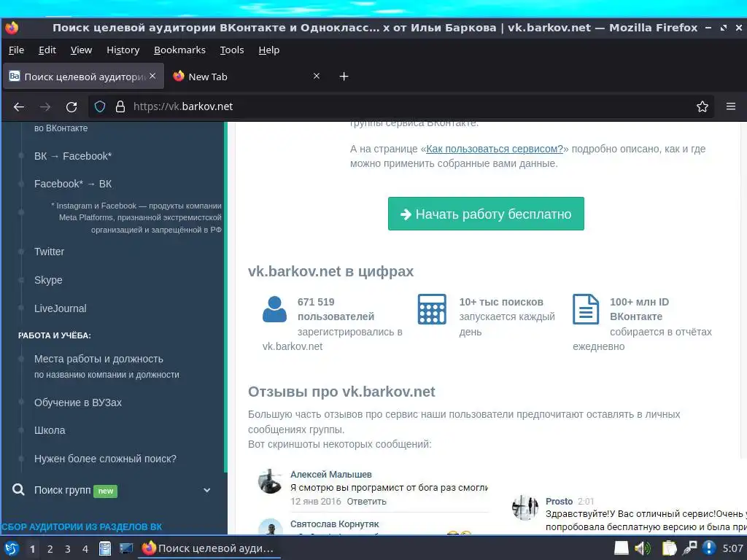
Task: Switch to workspace 4 in the taskbar
Action: pos(85,549)
